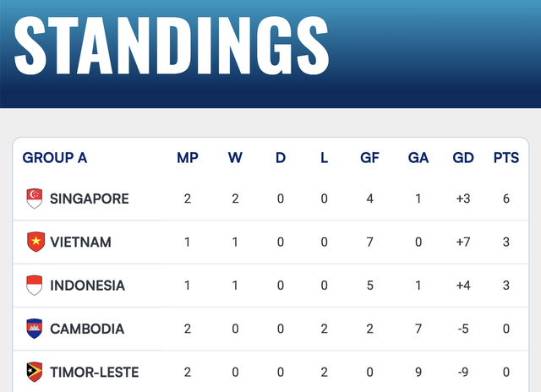Click Vietnam's +7 goal difference value
541x392 pixels.
(x=463, y=242)
